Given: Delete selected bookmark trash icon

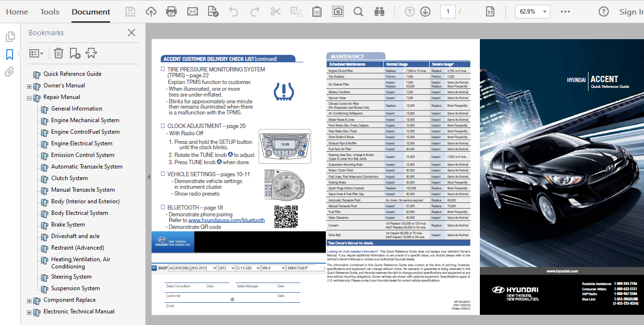Looking at the screenshot, I should [58, 53].
